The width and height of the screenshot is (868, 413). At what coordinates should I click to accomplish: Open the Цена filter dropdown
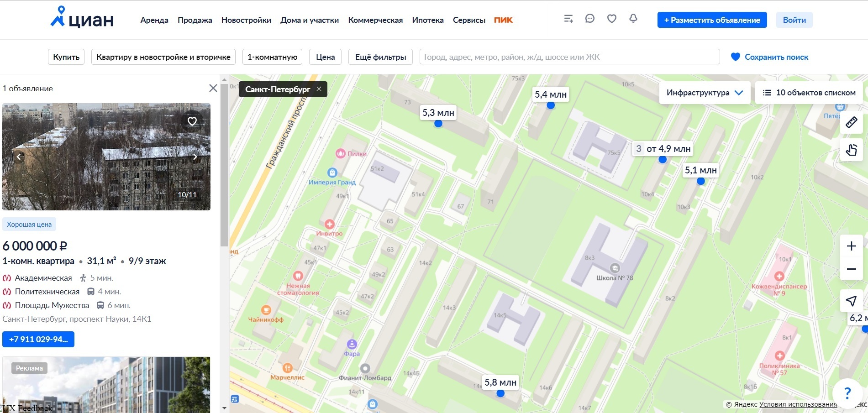tap(325, 57)
